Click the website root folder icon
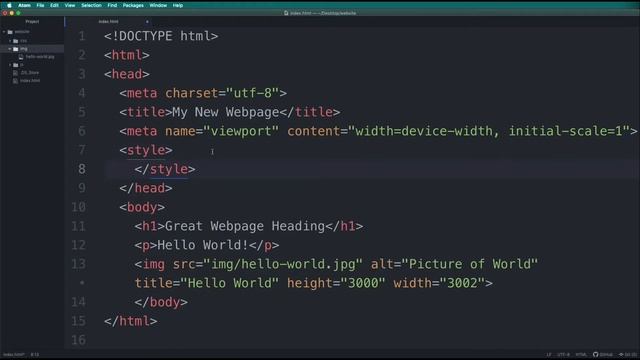The width and height of the screenshot is (640, 360). (x=10, y=32)
